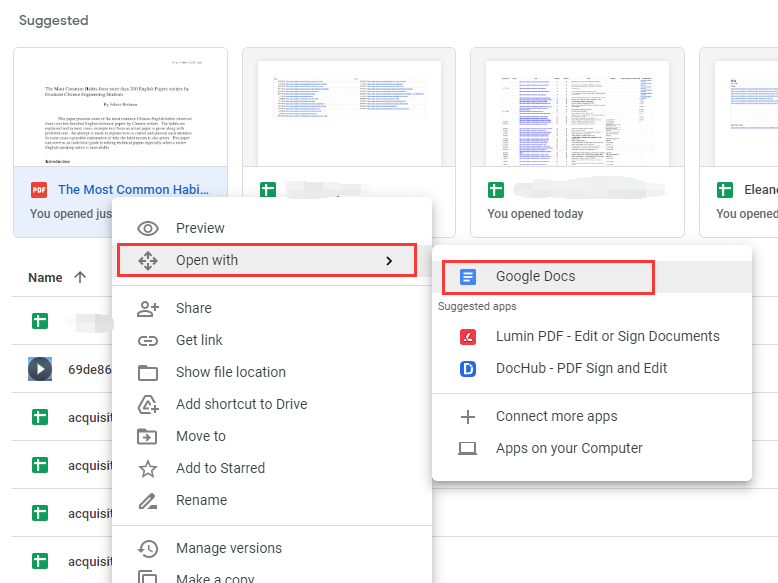Select Manage versions entry

[x=272, y=548]
